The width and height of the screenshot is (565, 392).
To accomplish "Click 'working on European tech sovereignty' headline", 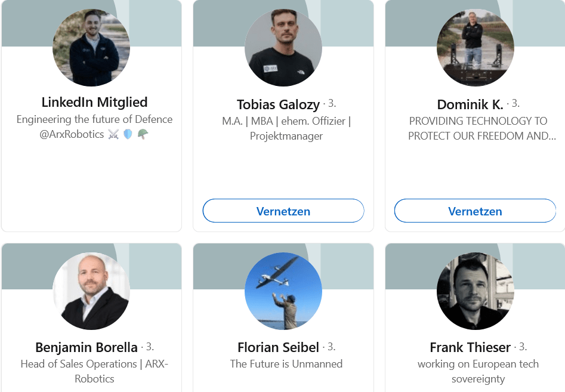I will click(x=478, y=371).
